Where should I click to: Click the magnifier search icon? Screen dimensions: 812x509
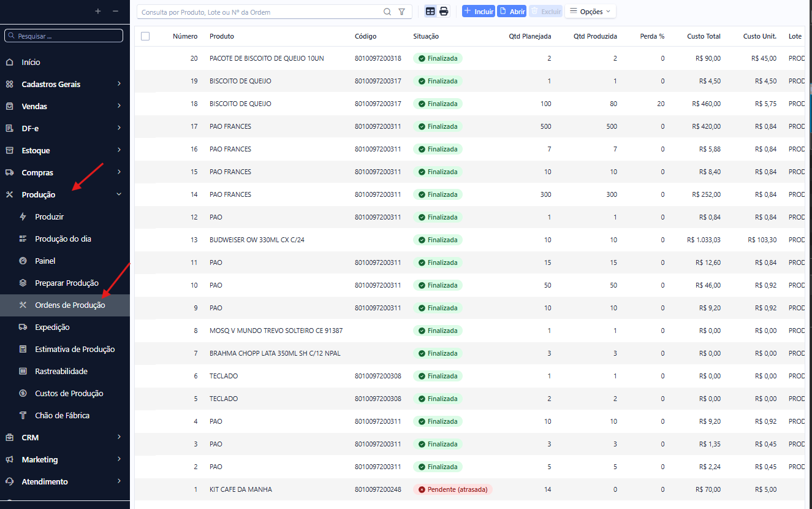pos(387,12)
